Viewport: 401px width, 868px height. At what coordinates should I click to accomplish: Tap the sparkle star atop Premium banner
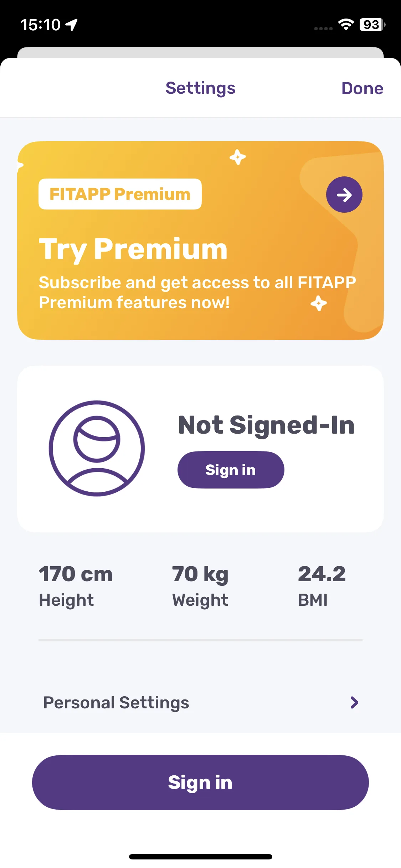point(238,157)
